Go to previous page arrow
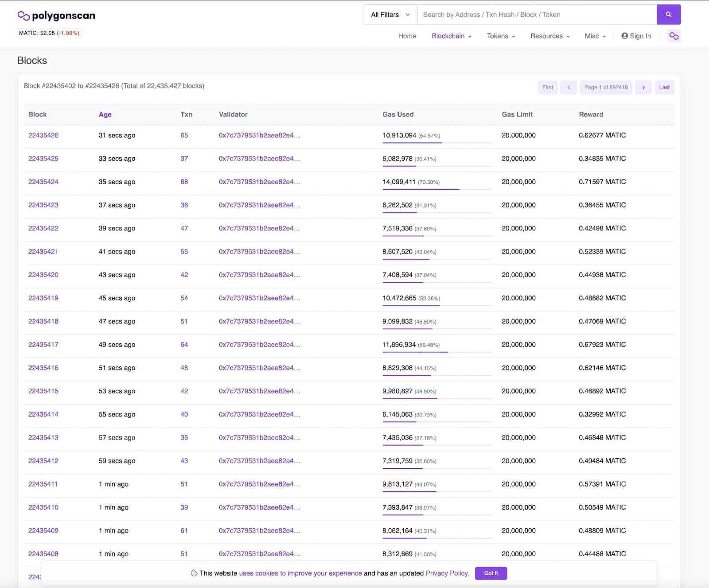This screenshot has width=709, height=588. click(569, 87)
